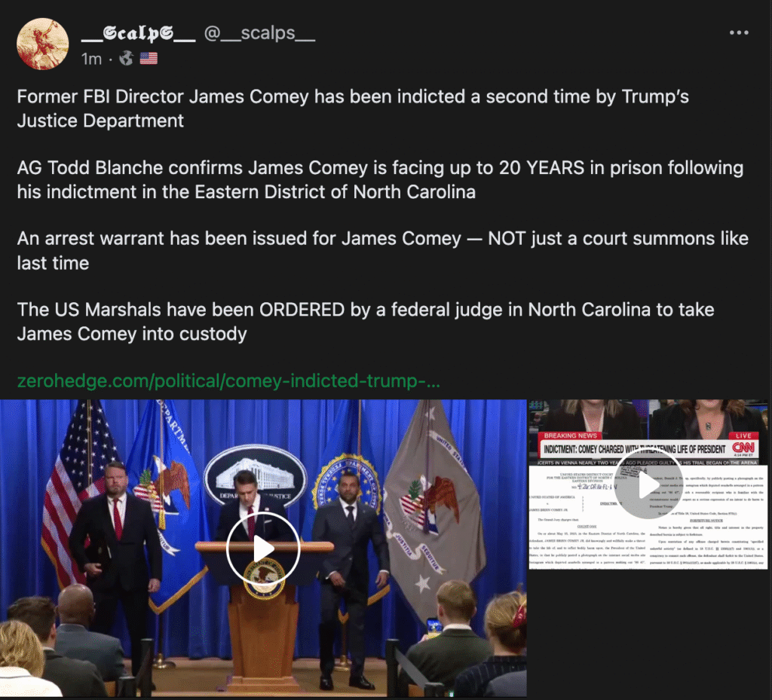Open the zerohedge.com comey-indicted link
The height and width of the screenshot is (700, 772).
pyautogui.click(x=228, y=381)
